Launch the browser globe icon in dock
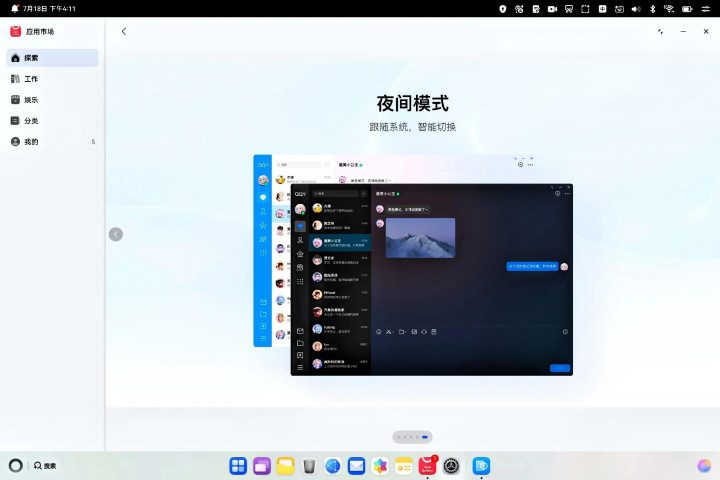Screen dimensions: 720x480 point(333,466)
